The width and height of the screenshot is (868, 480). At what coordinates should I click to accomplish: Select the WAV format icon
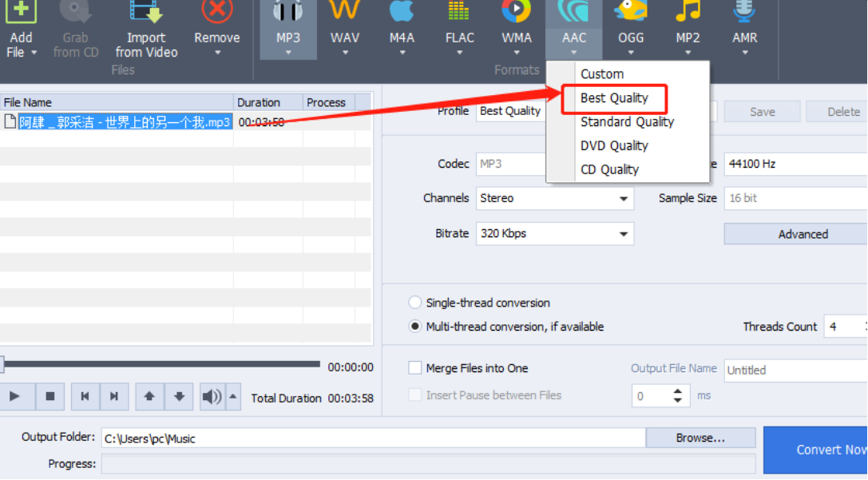345,10
